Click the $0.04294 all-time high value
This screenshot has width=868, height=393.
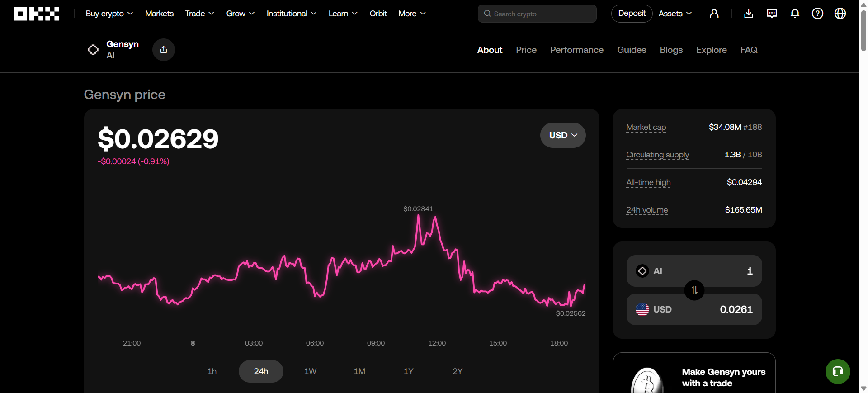745,182
